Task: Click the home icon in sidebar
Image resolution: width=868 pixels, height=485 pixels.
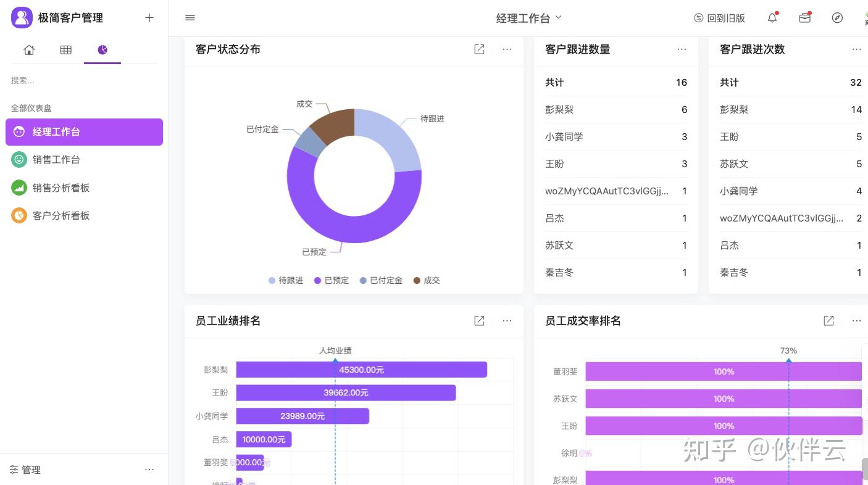Action: [29, 50]
